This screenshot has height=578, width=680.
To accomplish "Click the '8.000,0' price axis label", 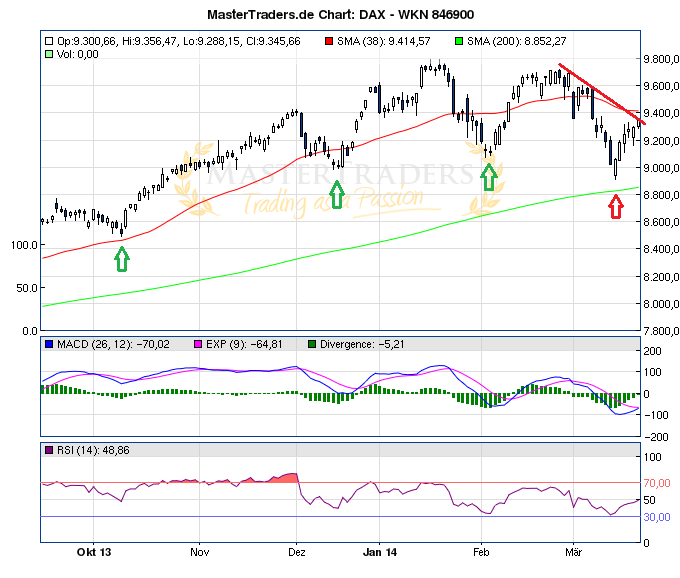I will click(661, 304).
